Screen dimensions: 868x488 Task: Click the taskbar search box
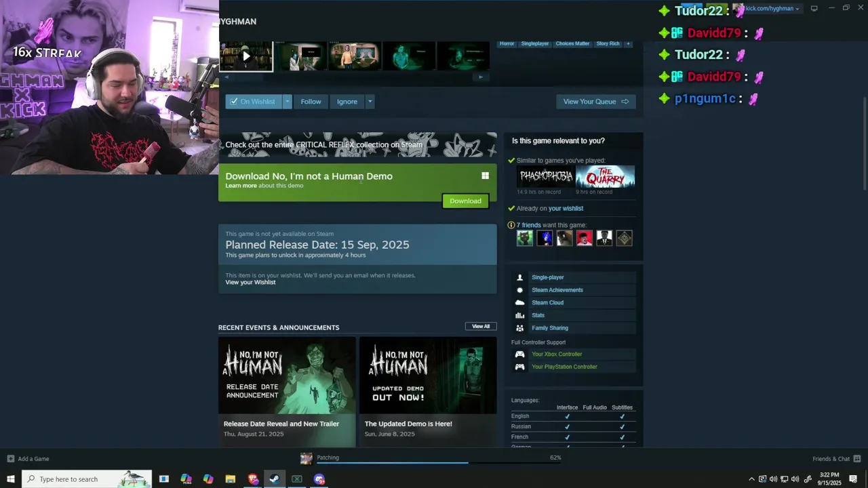[x=87, y=479]
